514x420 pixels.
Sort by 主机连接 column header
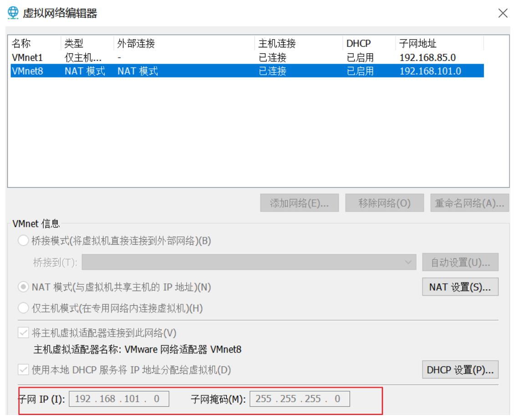(298, 43)
